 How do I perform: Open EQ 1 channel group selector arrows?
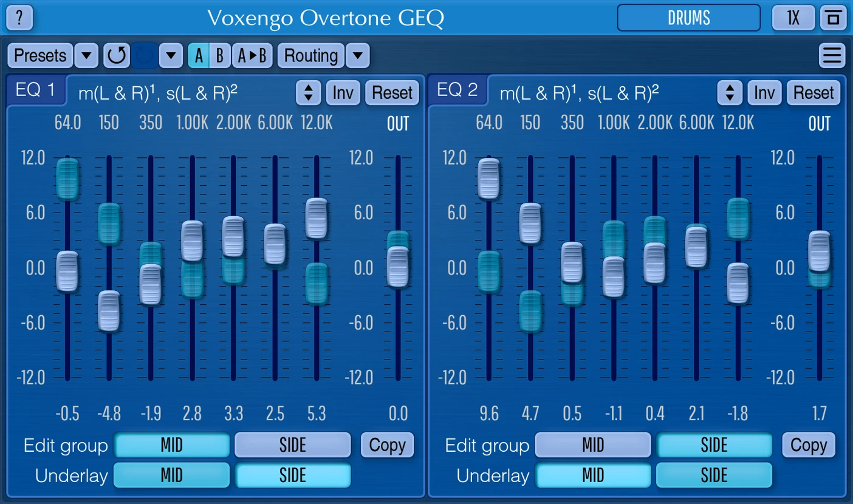click(x=309, y=93)
